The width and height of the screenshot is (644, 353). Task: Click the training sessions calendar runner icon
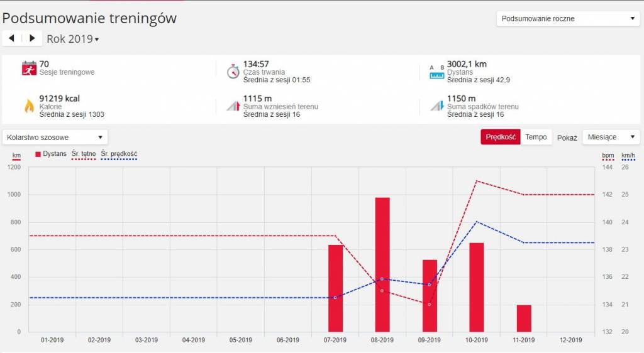(29, 68)
